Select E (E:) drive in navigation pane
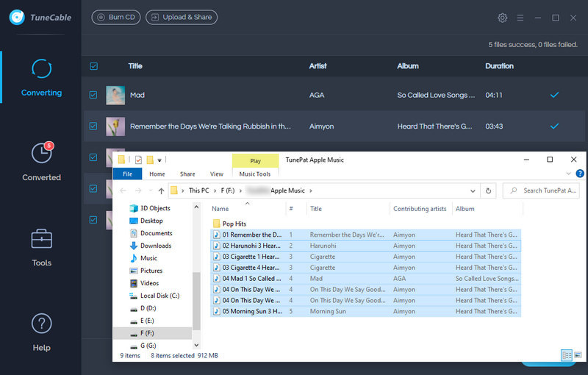588x375 pixels. pyautogui.click(x=147, y=321)
